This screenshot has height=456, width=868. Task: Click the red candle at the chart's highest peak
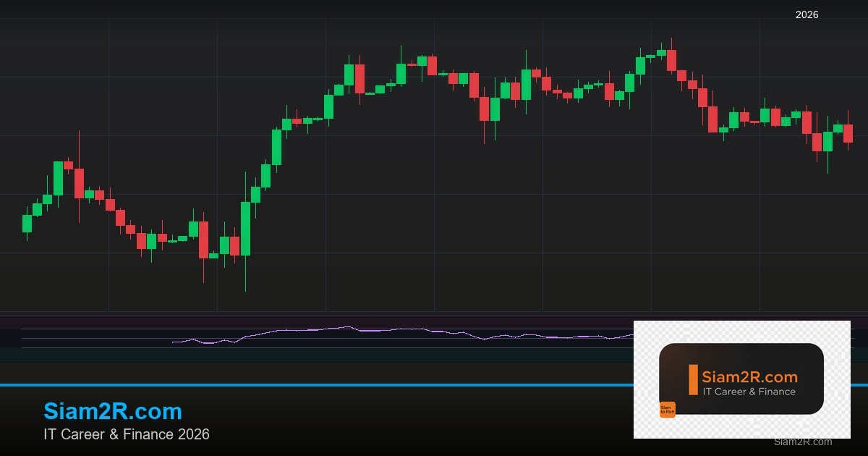pyautogui.click(x=671, y=60)
